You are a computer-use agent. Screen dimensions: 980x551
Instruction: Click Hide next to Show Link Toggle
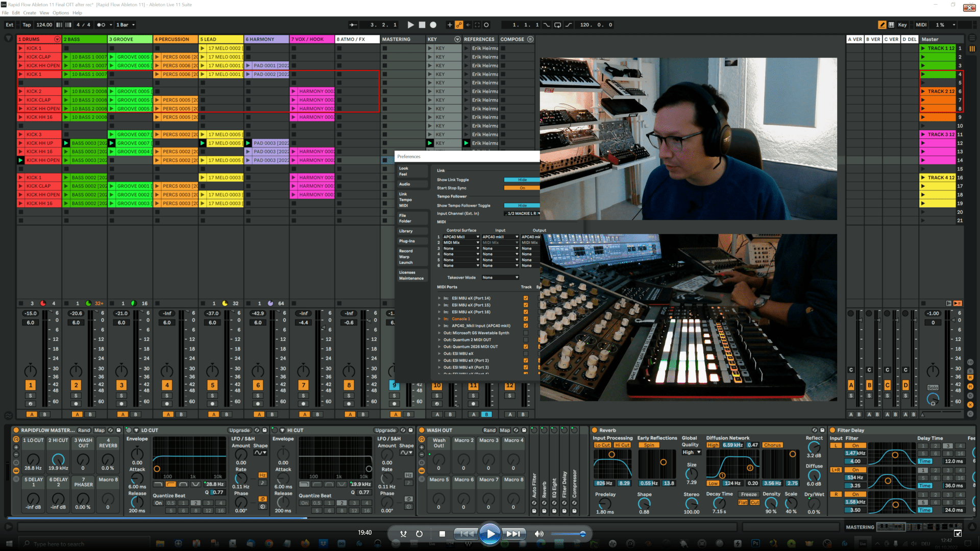522,180
